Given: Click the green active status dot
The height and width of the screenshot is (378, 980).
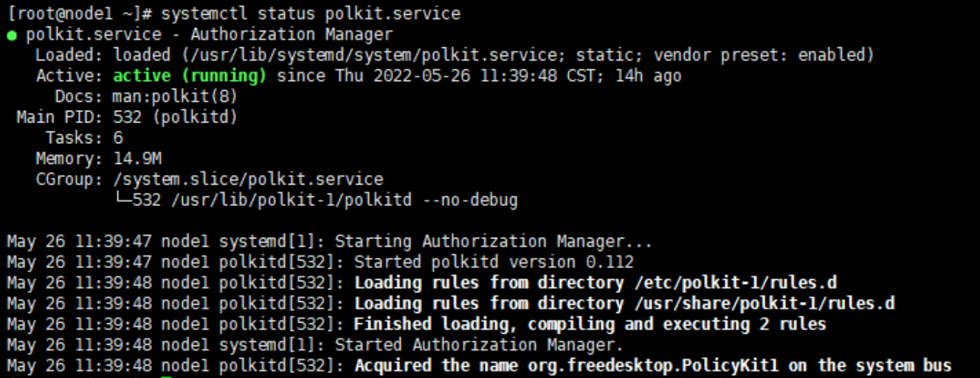Looking at the screenshot, I should coord(12,35).
